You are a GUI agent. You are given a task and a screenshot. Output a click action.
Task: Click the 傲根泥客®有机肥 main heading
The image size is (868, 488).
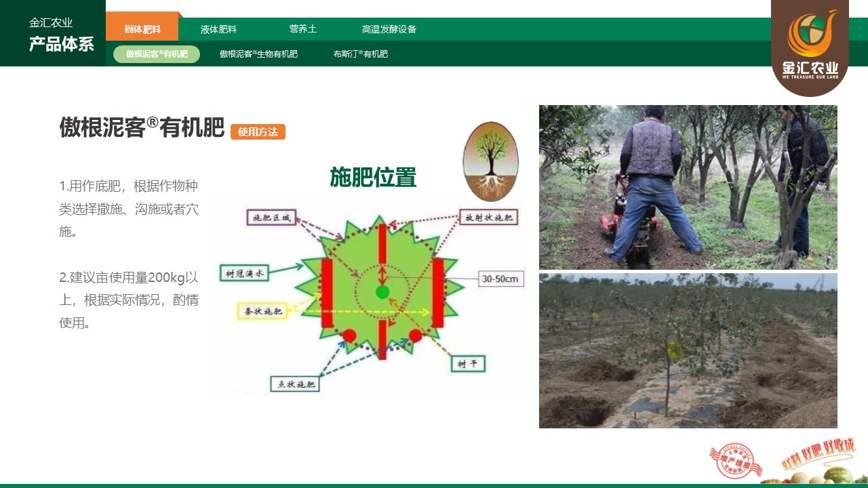[x=142, y=127]
